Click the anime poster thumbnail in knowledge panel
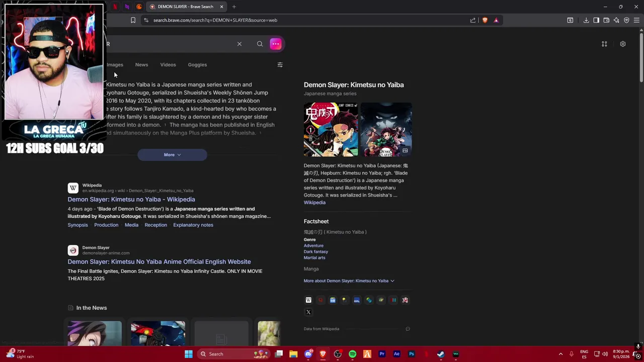 [386, 130]
